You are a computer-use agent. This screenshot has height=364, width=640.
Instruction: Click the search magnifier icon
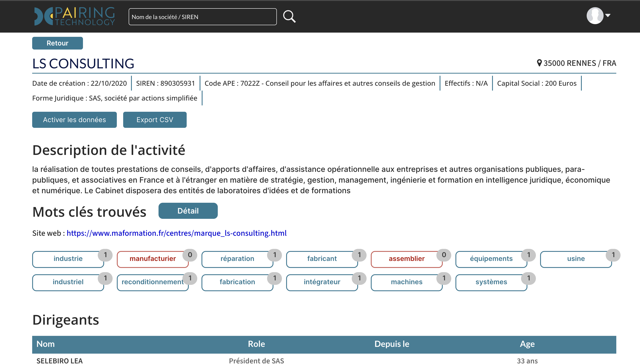(289, 17)
